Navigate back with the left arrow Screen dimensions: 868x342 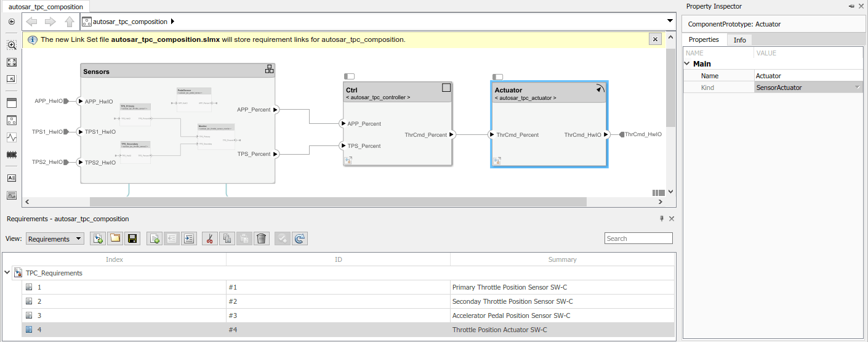point(32,22)
